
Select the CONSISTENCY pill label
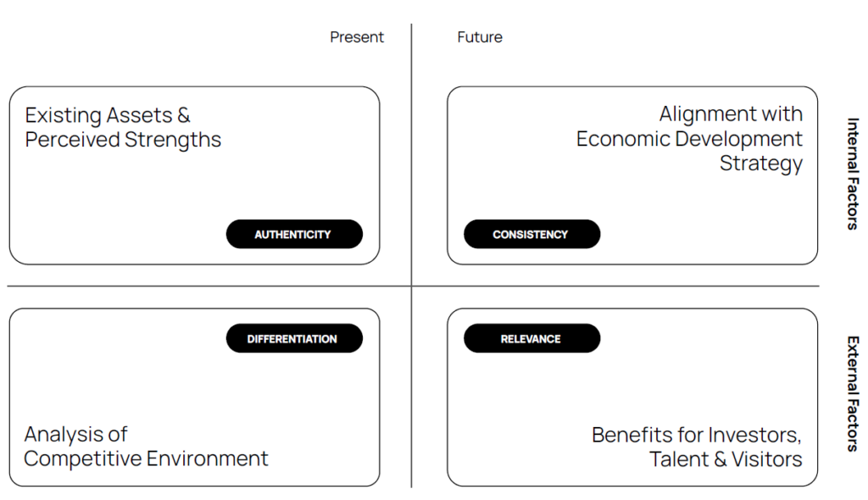point(531,234)
